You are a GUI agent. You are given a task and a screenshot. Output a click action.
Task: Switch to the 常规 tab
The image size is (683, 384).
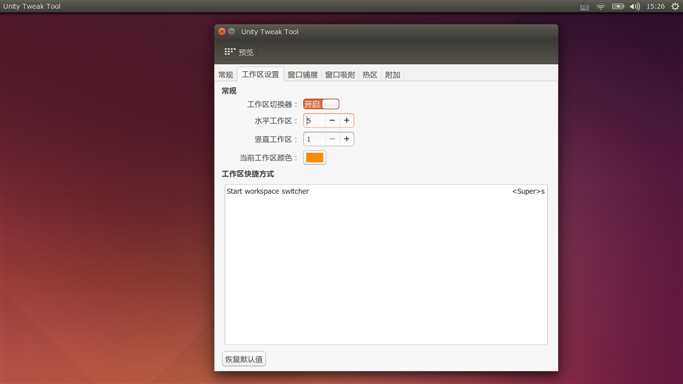coord(226,75)
